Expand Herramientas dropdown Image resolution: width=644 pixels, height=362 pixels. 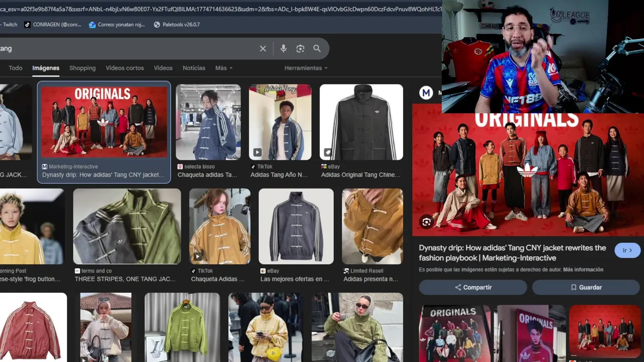click(306, 68)
